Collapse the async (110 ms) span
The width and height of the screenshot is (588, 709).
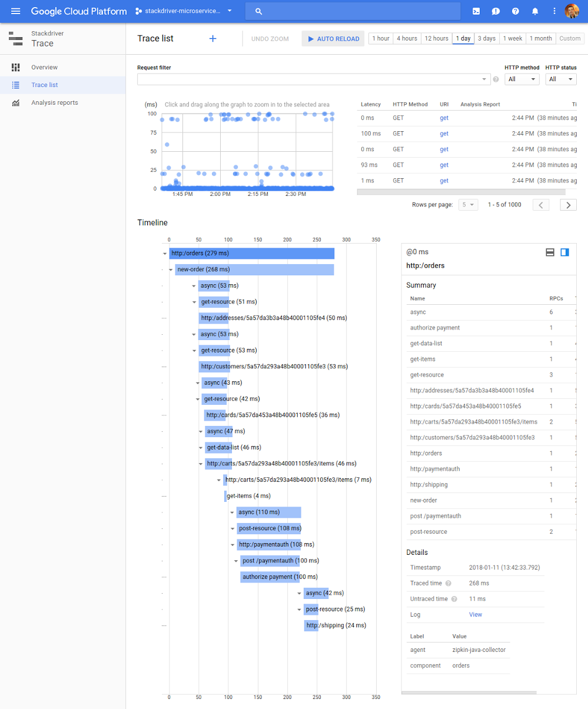tap(232, 512)
